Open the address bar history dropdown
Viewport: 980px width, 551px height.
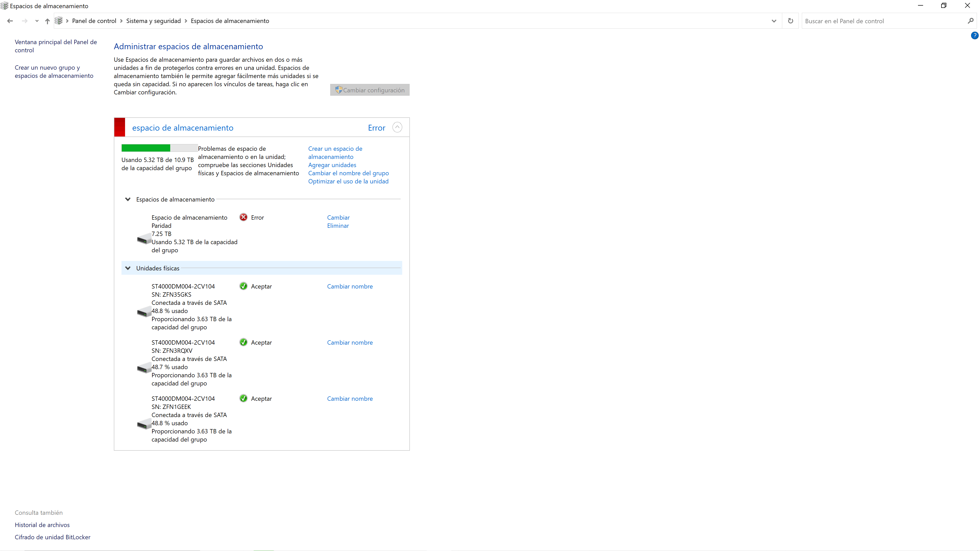pos(774,21)
